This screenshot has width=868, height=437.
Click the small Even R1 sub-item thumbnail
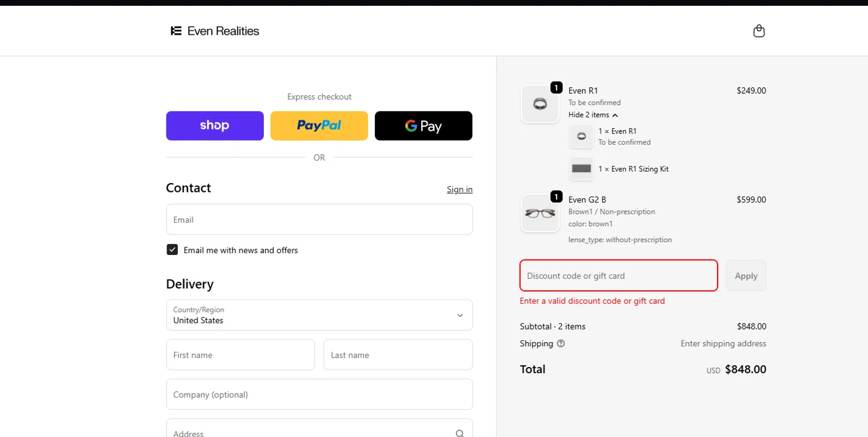582,136
